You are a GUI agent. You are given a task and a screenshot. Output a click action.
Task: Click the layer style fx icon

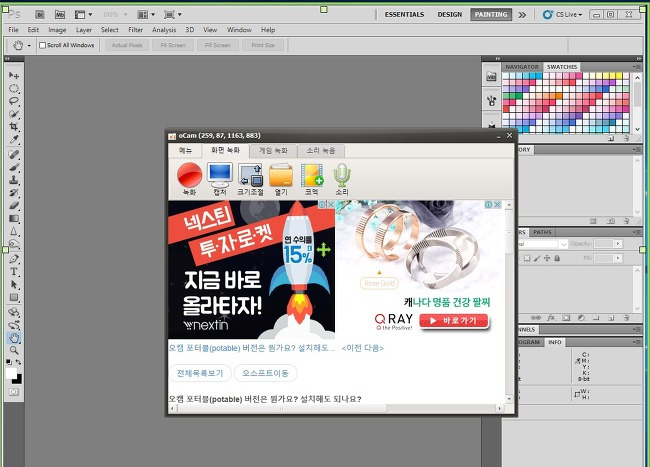(551, 318)
